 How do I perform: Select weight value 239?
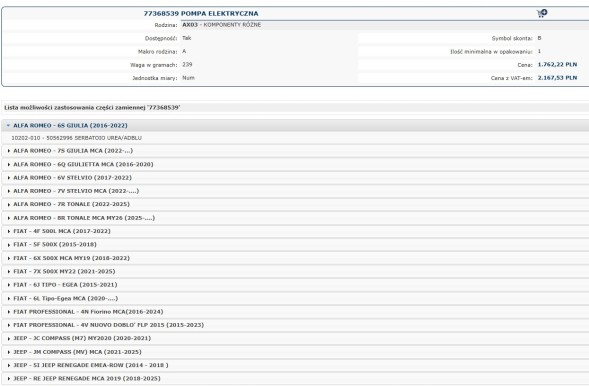(187, 65)
